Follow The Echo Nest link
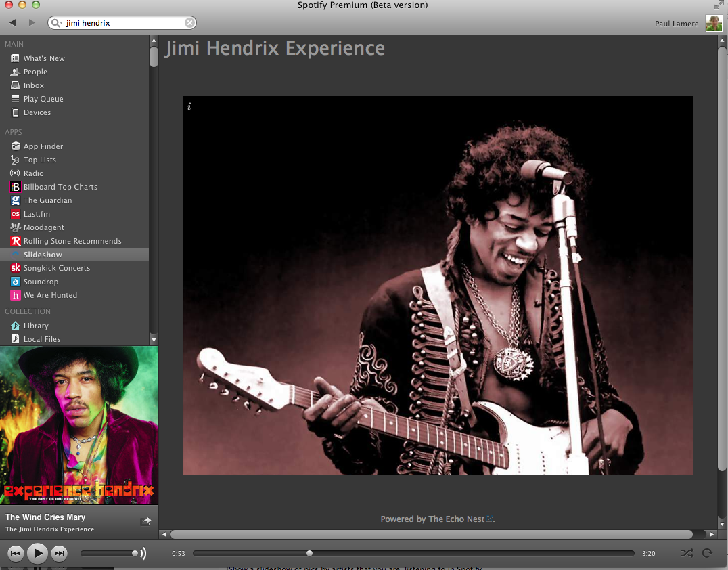The image size is (728, 570). [457, 519]
